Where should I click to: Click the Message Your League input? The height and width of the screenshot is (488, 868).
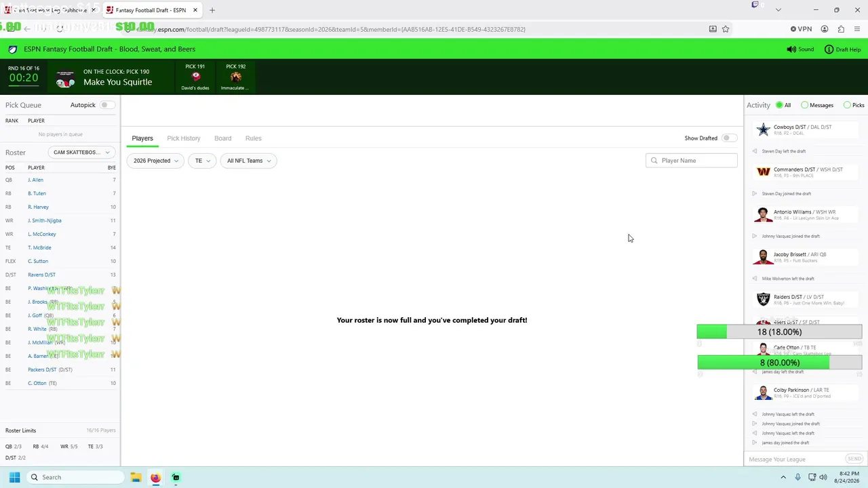pyautogui.click(x=795, y=460)
